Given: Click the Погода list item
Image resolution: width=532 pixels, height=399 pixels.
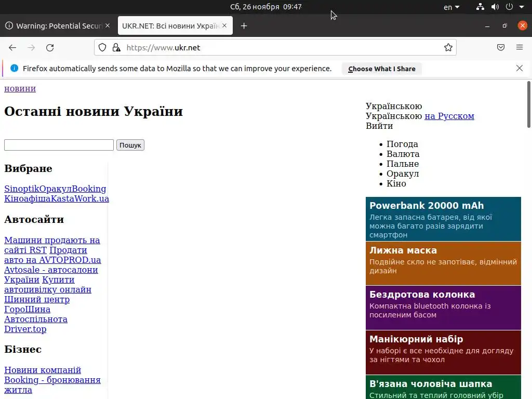Looking at the screenshot, I should (x=403, y=144).
